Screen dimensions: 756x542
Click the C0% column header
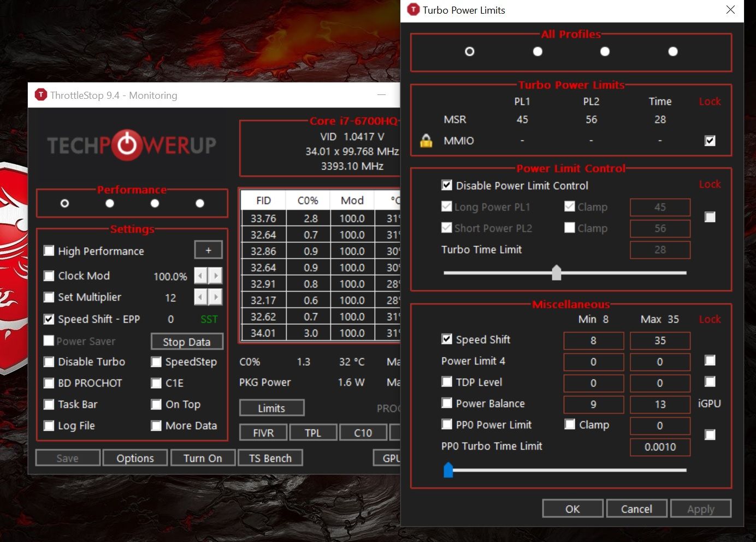(308, 200)
